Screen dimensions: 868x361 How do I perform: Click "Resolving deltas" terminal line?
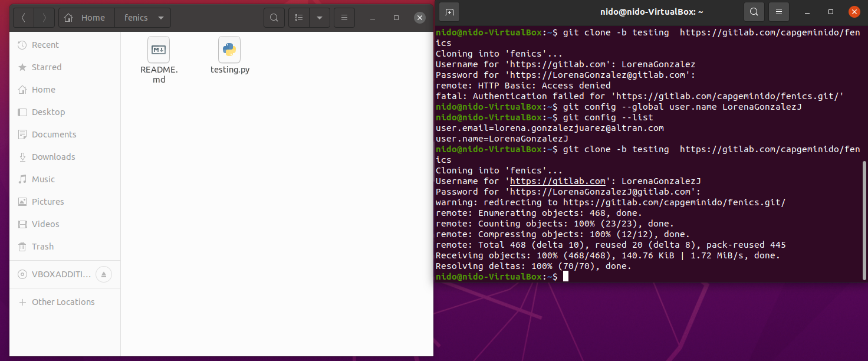[x=534, y=266]
